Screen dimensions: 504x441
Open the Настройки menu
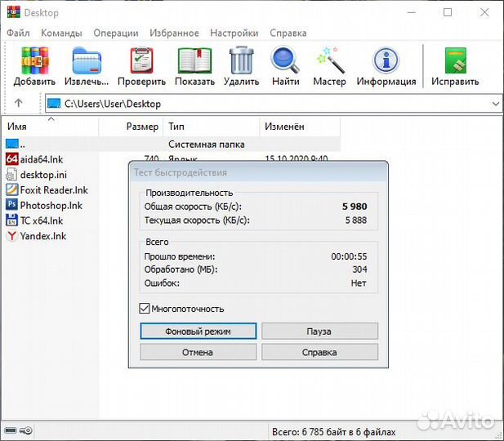234,33
